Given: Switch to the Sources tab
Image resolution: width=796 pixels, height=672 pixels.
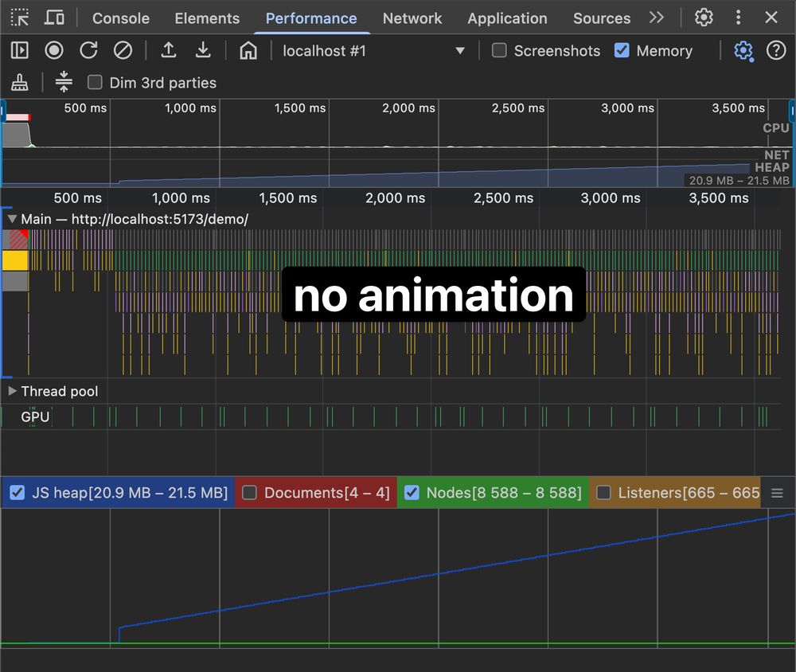Looking at the screenshot, I should pos(602,18).
